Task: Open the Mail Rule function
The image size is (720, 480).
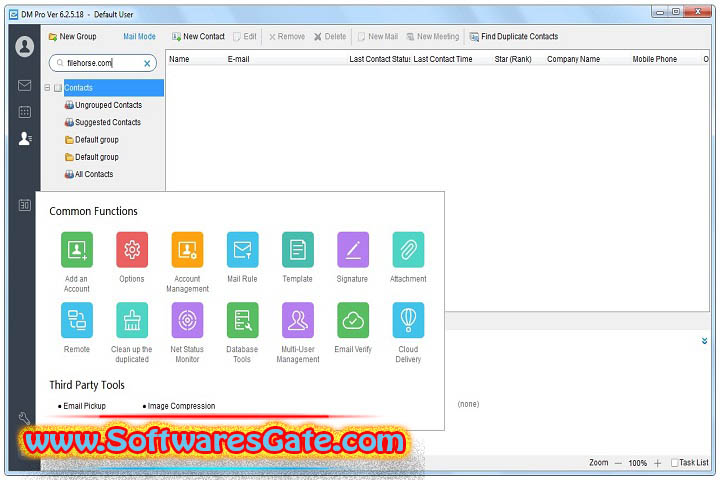Action: [x=242, y=249]
